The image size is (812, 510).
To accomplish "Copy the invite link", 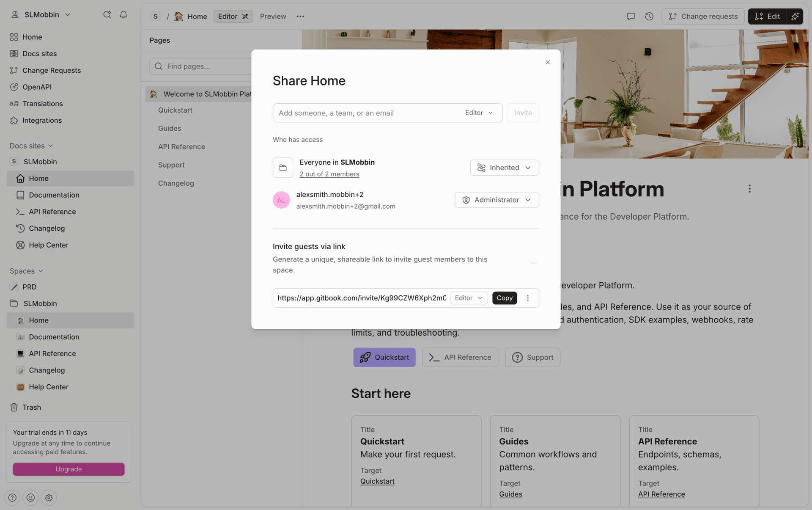I will [505, 298].
